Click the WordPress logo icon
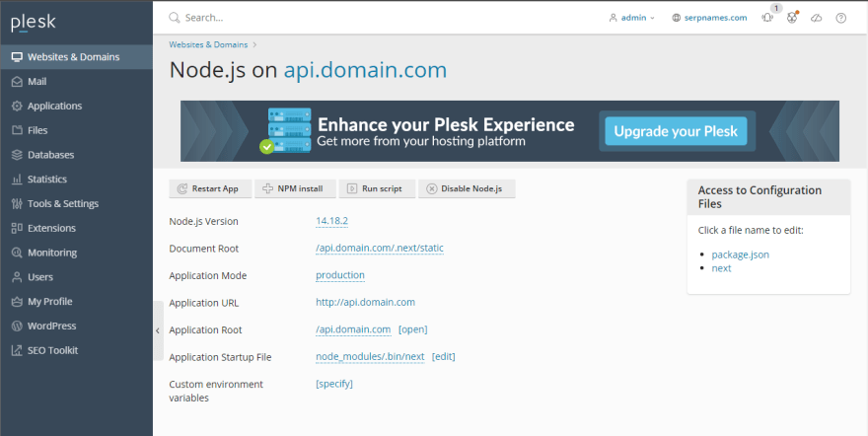Image resolution: width=868 pixels, height=436 pixels. coord(17,326)
